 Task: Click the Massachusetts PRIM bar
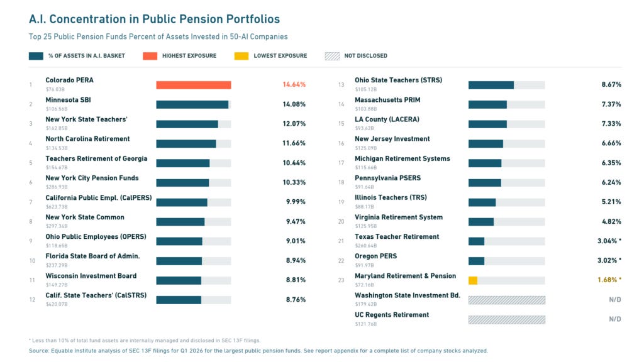506,105
